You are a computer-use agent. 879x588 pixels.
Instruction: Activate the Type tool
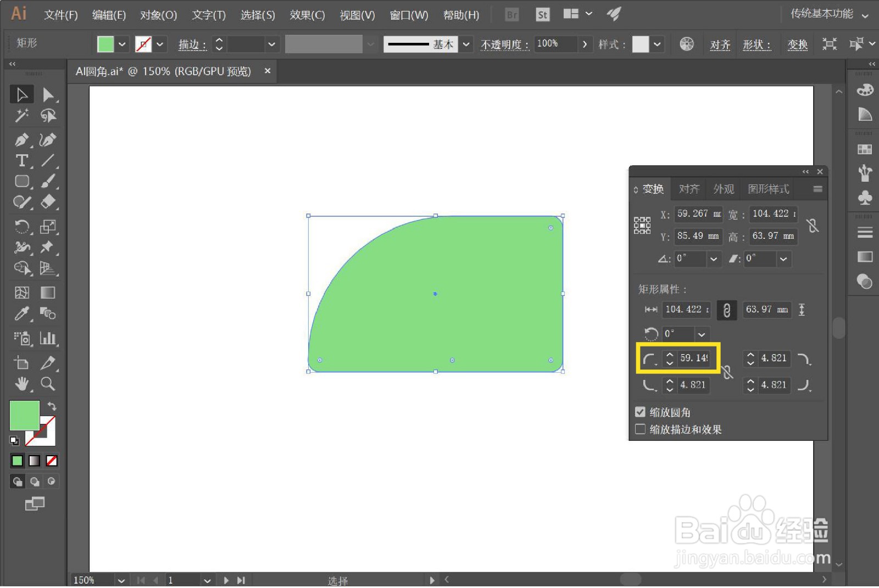tap(22, 160)
